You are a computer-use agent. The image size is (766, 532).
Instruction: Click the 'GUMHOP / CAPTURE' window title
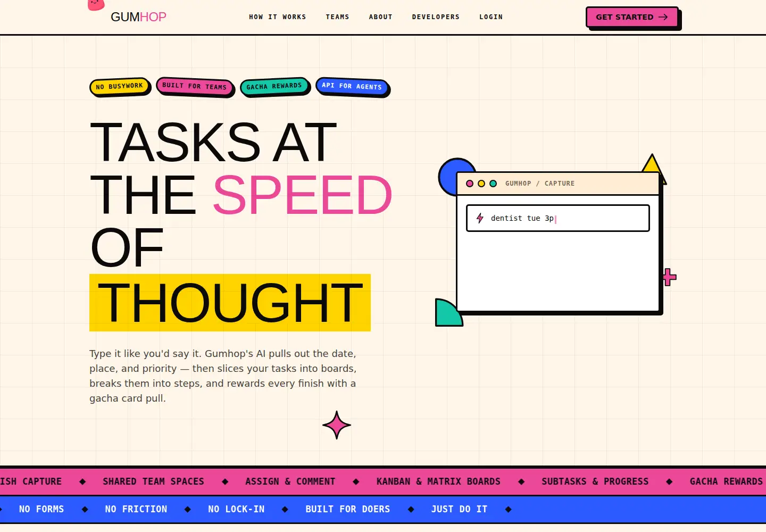pyautogui.click(x=540, y=184)
